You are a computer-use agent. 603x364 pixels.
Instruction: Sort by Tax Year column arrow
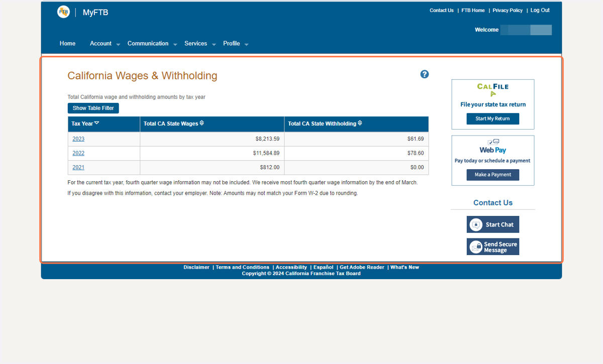click(97, 123)
